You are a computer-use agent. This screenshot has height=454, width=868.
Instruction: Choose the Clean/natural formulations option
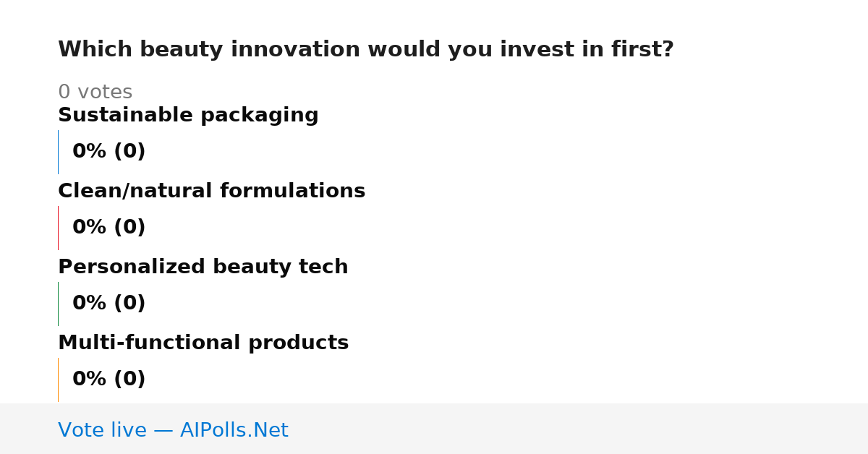pyautogui.click(x=211, y=192)
